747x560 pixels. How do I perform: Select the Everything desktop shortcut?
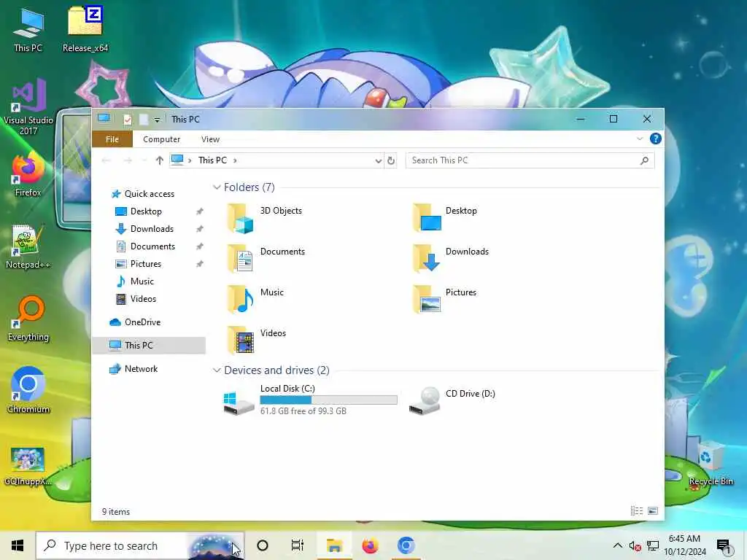pyautogui.click(x=28, y=319)
